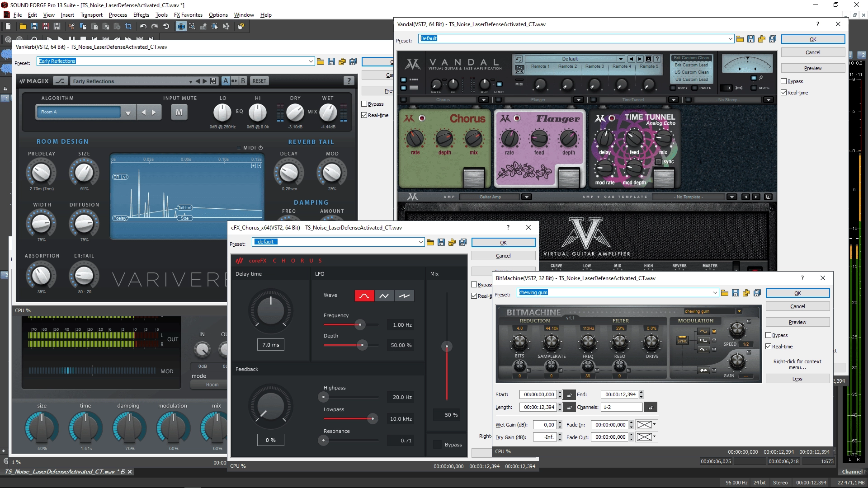This screenshot has height=488, width=868.
Task: Save preset icon in Vandal dialog
Action: [x=751, y=39]
